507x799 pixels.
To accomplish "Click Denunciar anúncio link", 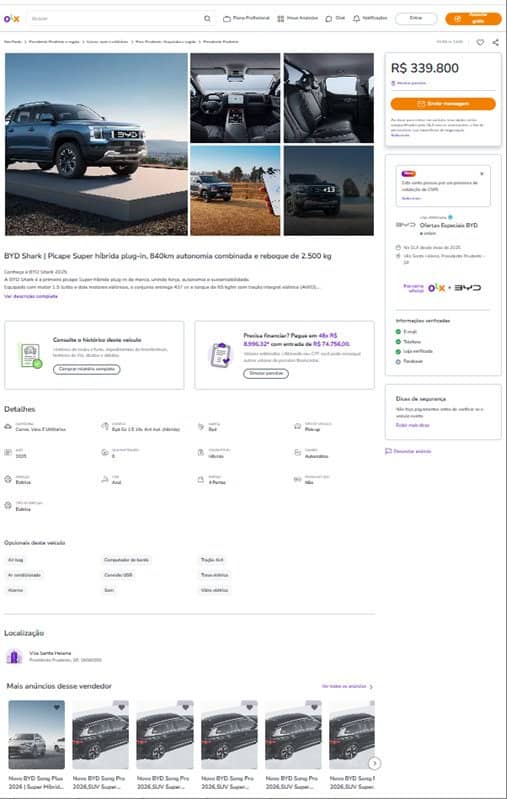I will [408, 451].
